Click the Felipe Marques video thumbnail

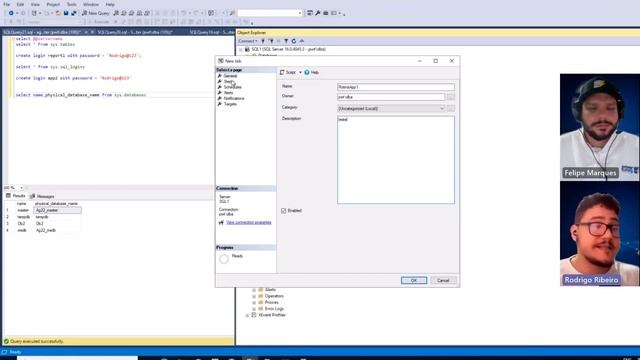(x=600, y=127)
